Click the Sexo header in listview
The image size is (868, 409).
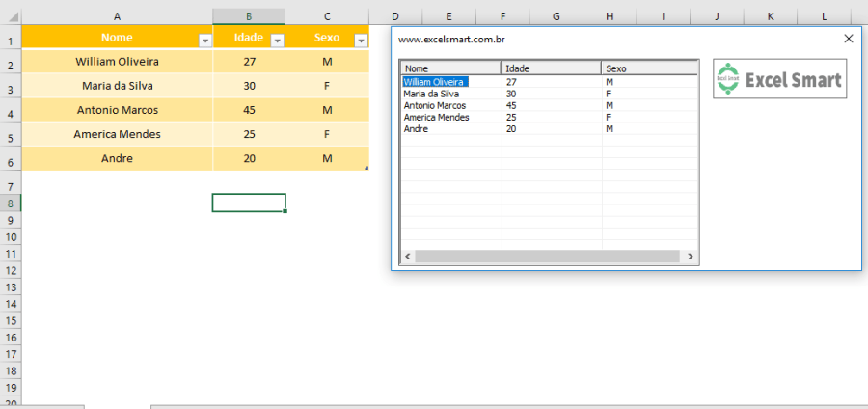point(649,68)
